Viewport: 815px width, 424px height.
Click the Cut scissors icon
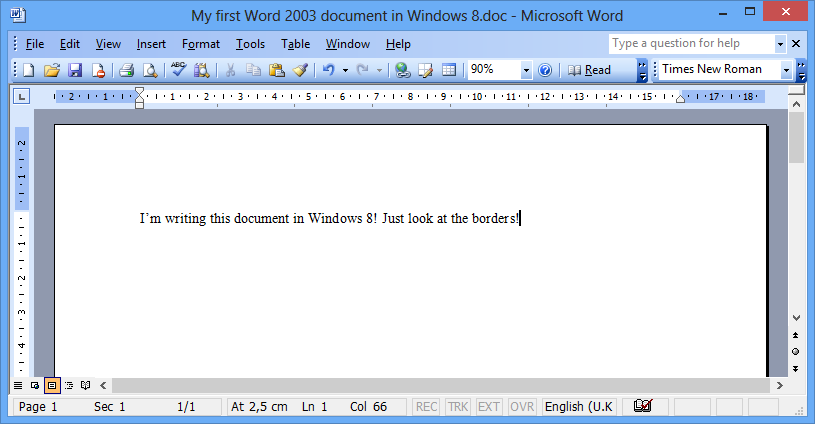230,70
